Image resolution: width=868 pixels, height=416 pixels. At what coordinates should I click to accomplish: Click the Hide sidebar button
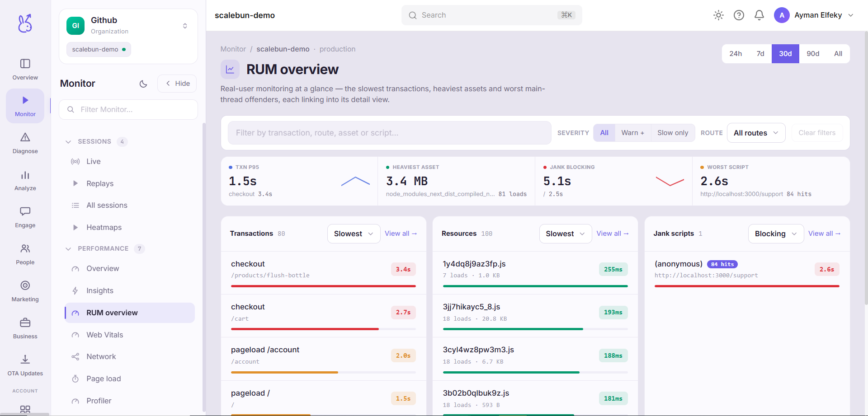pos(177,84)
